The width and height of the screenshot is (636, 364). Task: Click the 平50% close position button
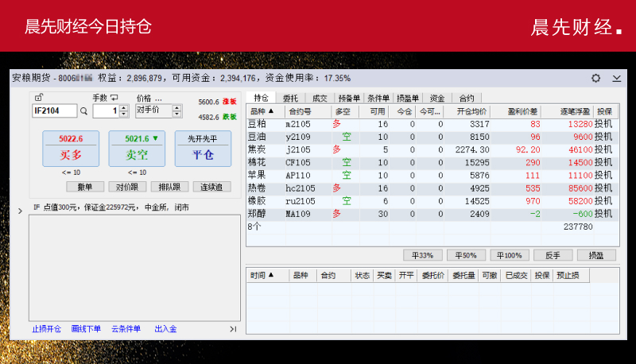[465, 255]
